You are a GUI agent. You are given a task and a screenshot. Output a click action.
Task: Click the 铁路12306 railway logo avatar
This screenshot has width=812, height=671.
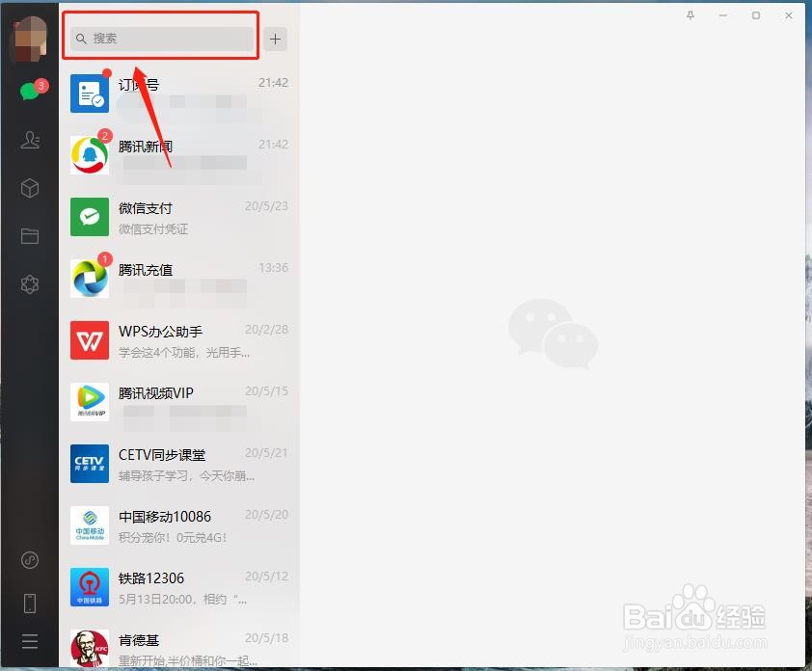pyautogui.click(x=90, y=586)
